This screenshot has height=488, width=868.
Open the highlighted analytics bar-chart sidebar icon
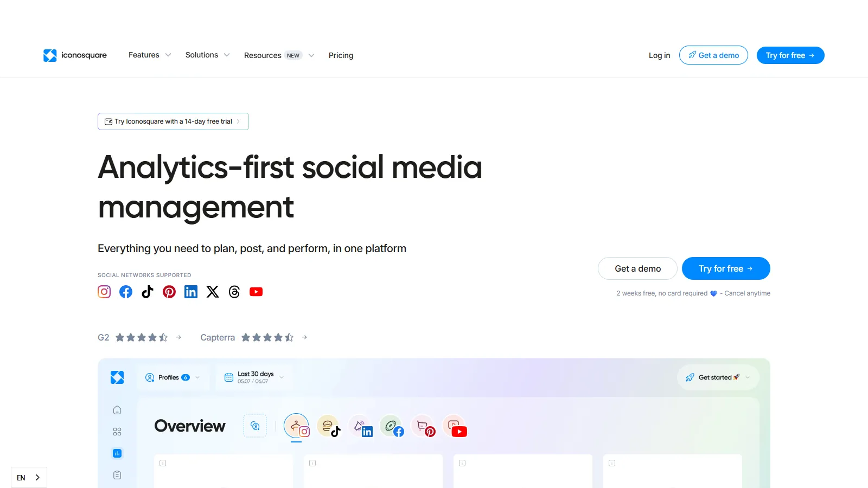117,453
